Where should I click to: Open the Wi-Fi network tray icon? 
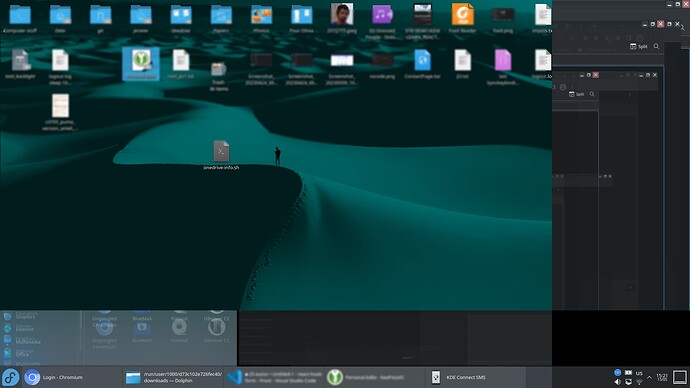click(639, 382)
